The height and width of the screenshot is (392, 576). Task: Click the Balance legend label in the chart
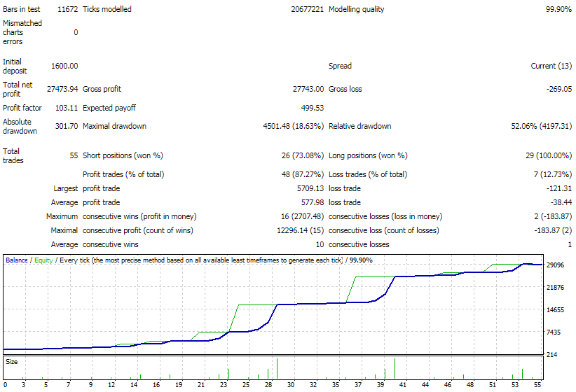click(17, 260)
